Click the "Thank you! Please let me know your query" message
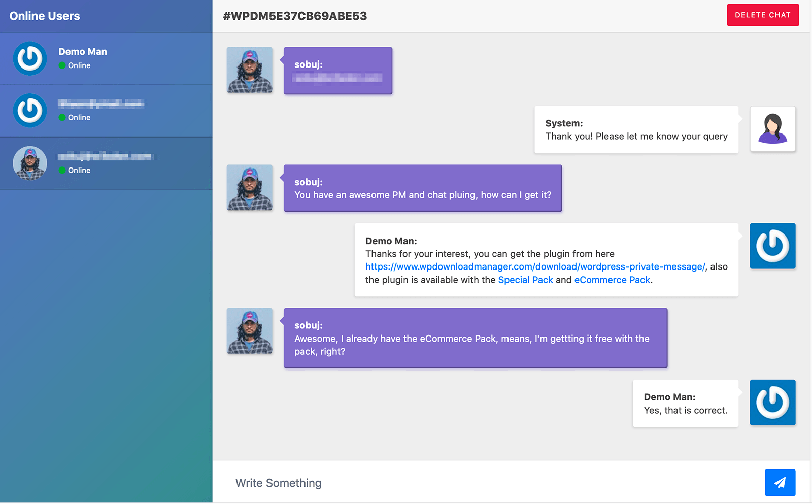This screenshot has height=504, width=812. coord(636,129)
